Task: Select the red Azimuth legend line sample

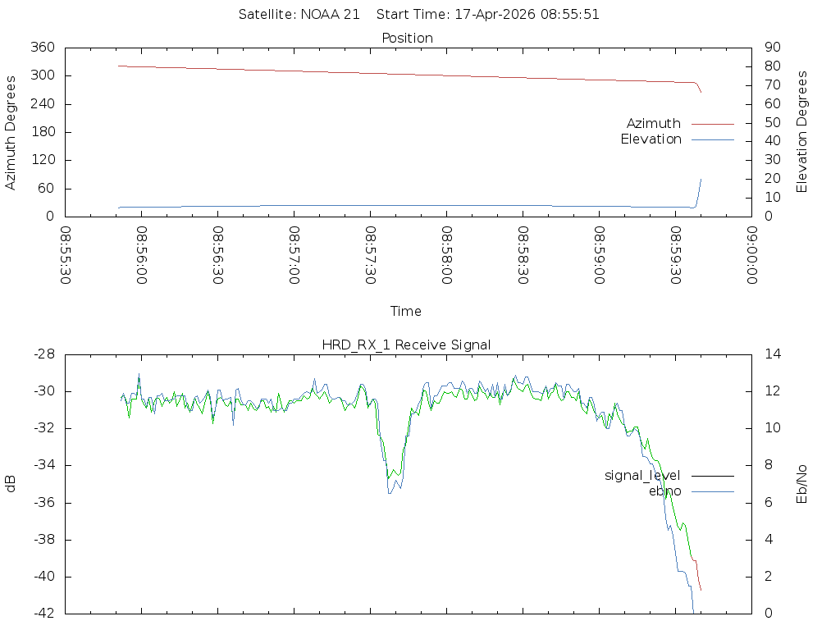Action: pos(712,124)
